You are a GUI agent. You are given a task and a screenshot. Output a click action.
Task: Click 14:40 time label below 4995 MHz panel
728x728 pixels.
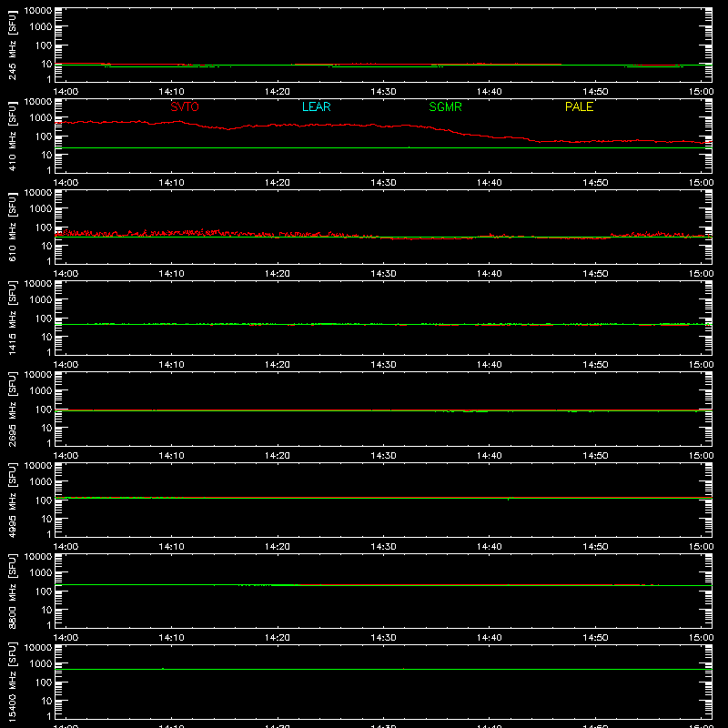(x=490, y=547)
